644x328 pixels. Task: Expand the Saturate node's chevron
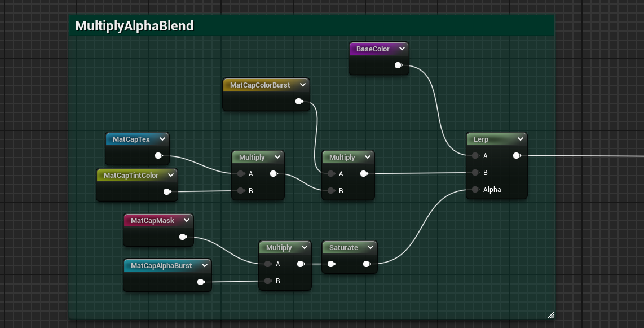pyautogui.click(x=370, y=248)
